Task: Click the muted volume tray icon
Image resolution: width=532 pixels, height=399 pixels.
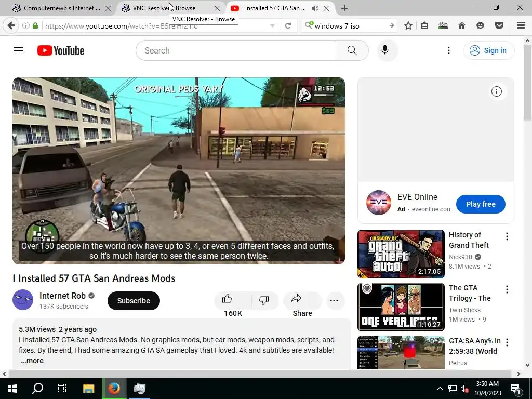Action: click(x=465, y=389)
